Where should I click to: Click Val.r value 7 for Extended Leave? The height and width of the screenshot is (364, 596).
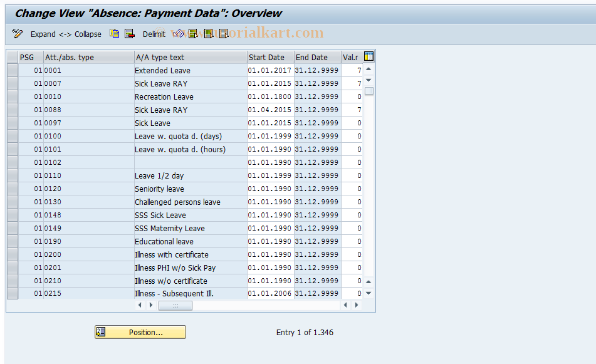tap(352, 70)
